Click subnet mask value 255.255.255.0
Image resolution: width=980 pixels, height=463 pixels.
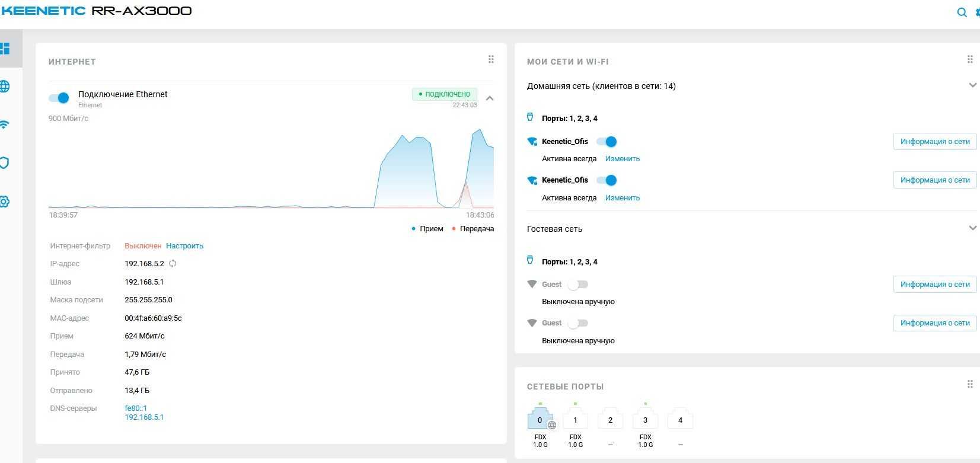tap(148, 300)
